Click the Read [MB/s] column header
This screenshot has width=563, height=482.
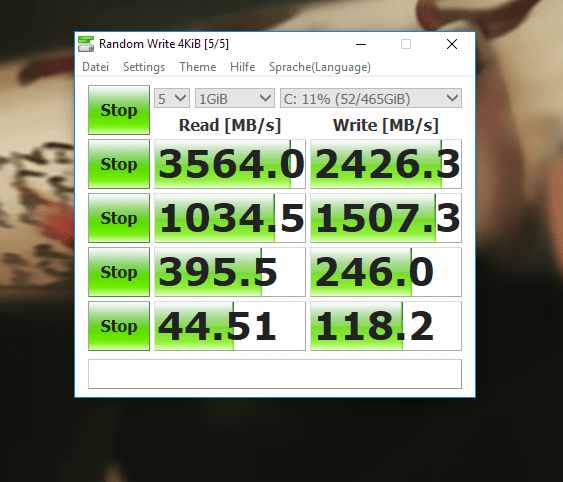[230, 125]
